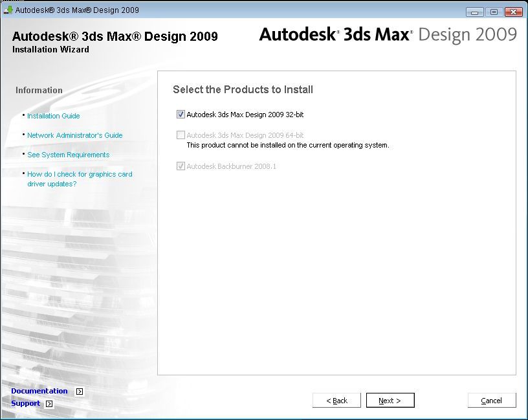Click the Autodesk 3ds Max Design 2009 logo banner

click(388, 35)
